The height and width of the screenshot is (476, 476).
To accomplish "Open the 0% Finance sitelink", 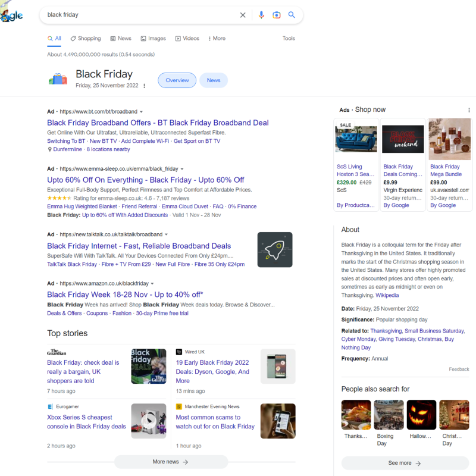I will [x=242, y=206].
